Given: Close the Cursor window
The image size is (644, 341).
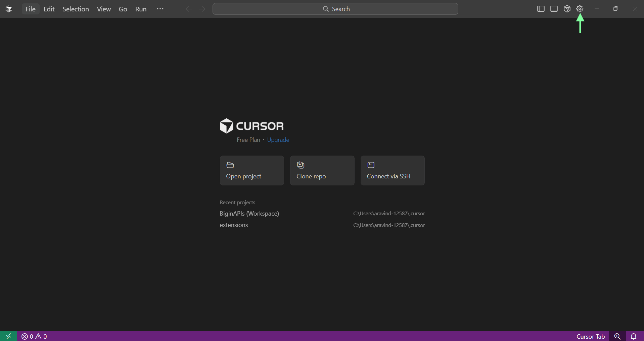Looking at the screenshot, I should tap(635, 9).
